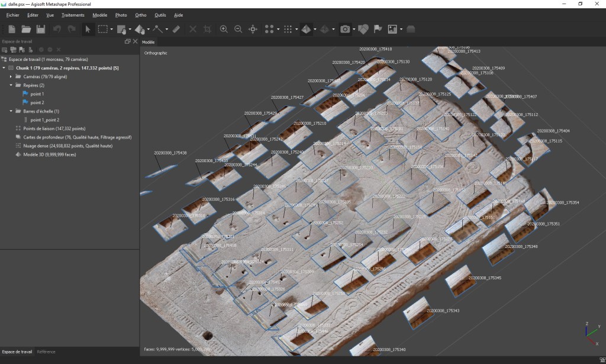The height and width of the screenshot is (364, 606).
Task: Click the Ruler measurement tool
Action: coord(176,29)
